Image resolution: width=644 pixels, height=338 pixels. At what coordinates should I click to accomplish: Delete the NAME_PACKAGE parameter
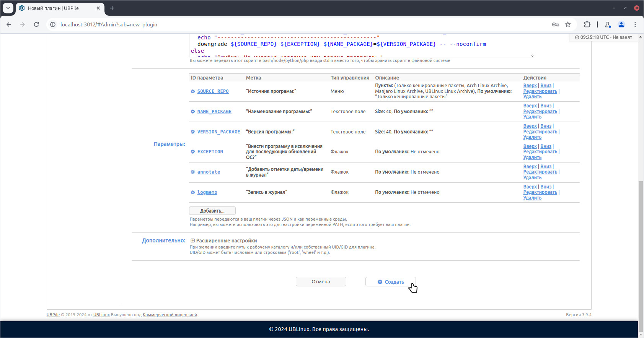pyautogui.click(x=532, y=117)
